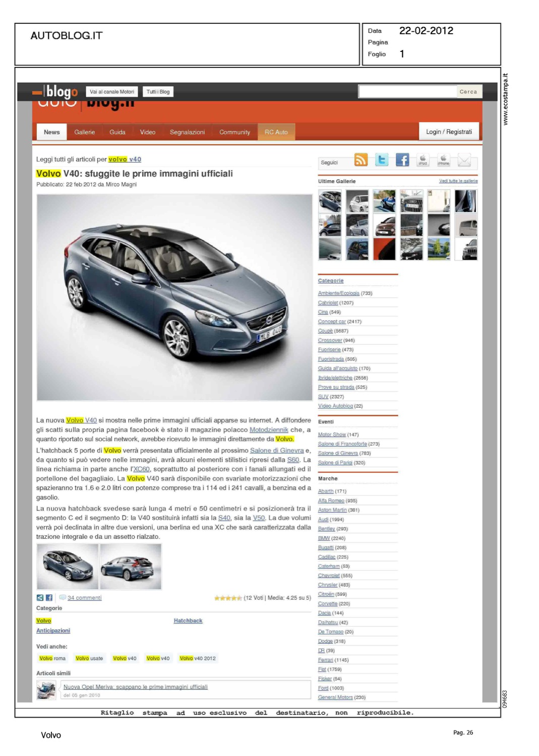Click the iPhone app icon
This screenshot has height=756, width=539.
click(443, 160)
